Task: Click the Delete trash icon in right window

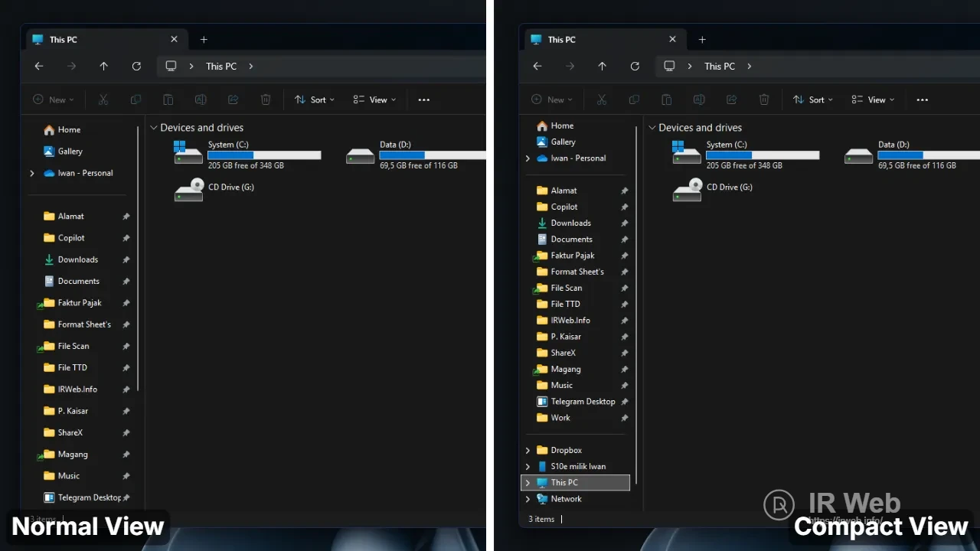Action: (763, 99)
